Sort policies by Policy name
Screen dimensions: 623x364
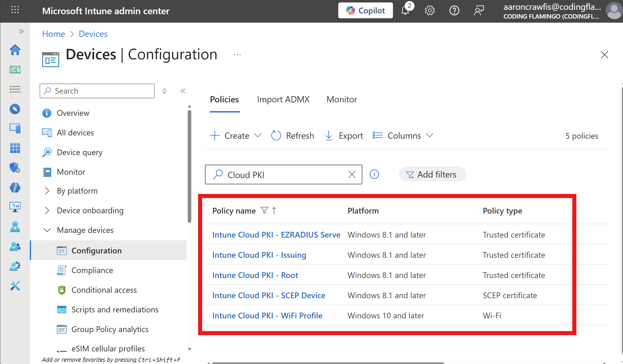(234, 211)
